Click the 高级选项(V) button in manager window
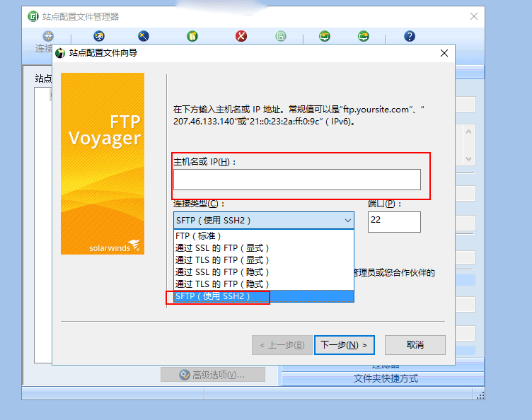 pos(213,375)
